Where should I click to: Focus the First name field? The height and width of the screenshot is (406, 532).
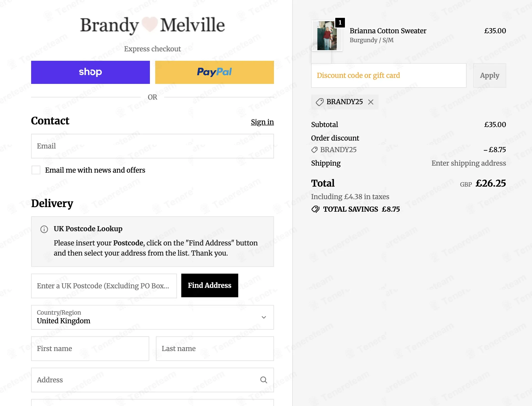90,349
